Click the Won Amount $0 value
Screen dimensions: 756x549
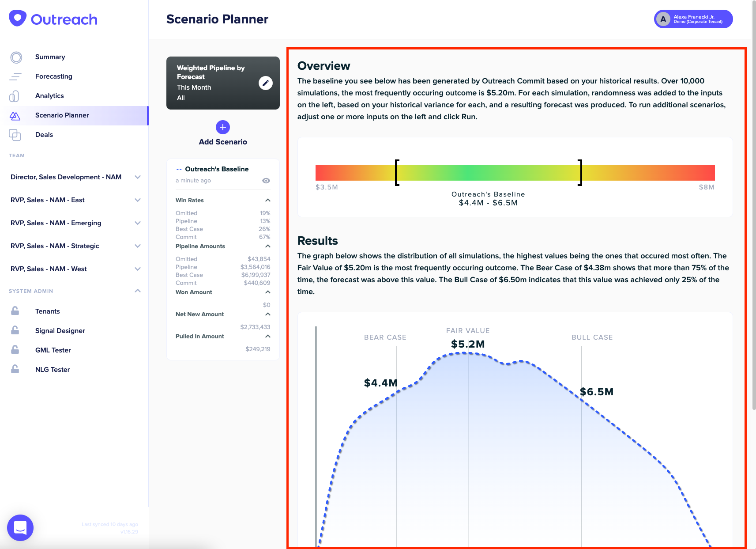[267, 305]
